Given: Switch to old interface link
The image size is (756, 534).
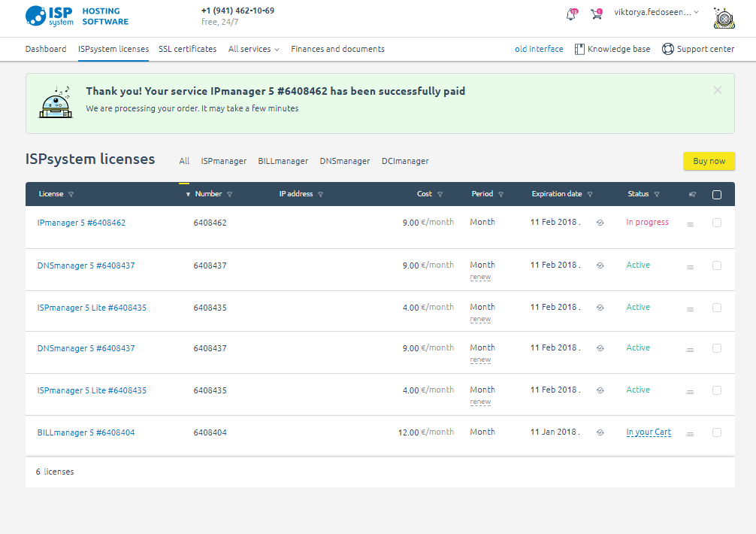Looking at the screenshot, I should tap(539, 49).
